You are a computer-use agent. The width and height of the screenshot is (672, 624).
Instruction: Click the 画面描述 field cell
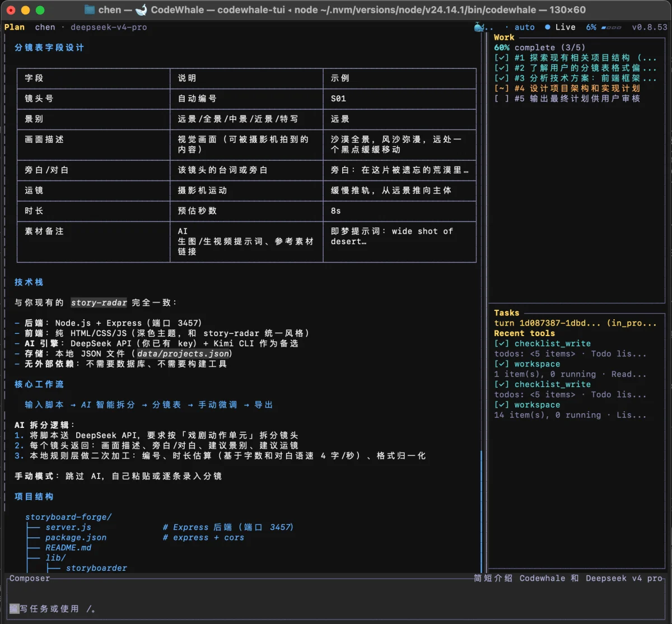tap(44, 139)
